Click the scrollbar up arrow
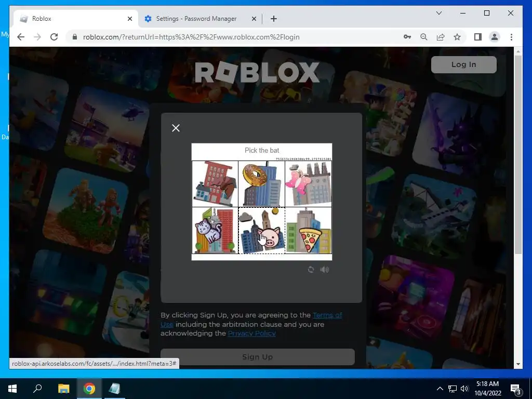Screen dimensions: 532x399 (518, 51)
